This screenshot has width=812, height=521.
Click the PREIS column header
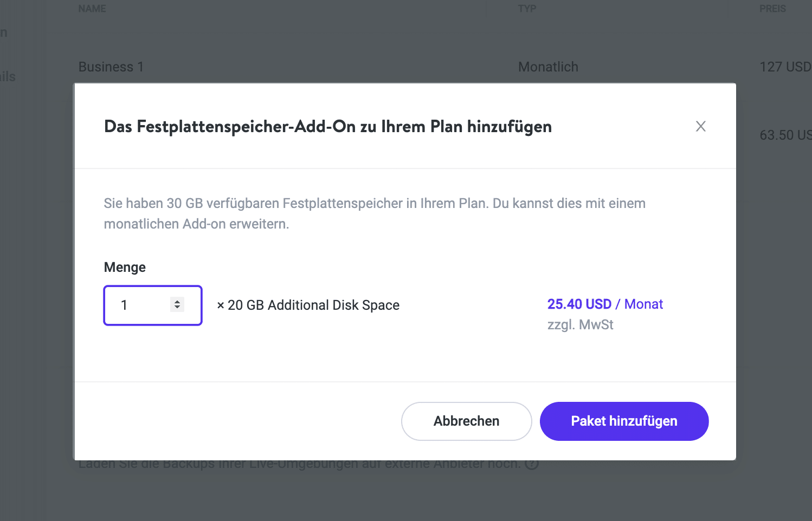[772, 8]
